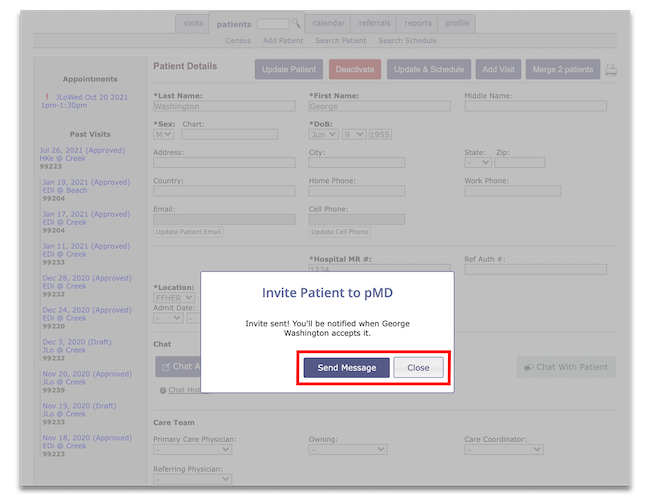Open the Nov 19, 2020 draft visit
This screenshot has width=650, height=497.
click(x=80, y=410)
